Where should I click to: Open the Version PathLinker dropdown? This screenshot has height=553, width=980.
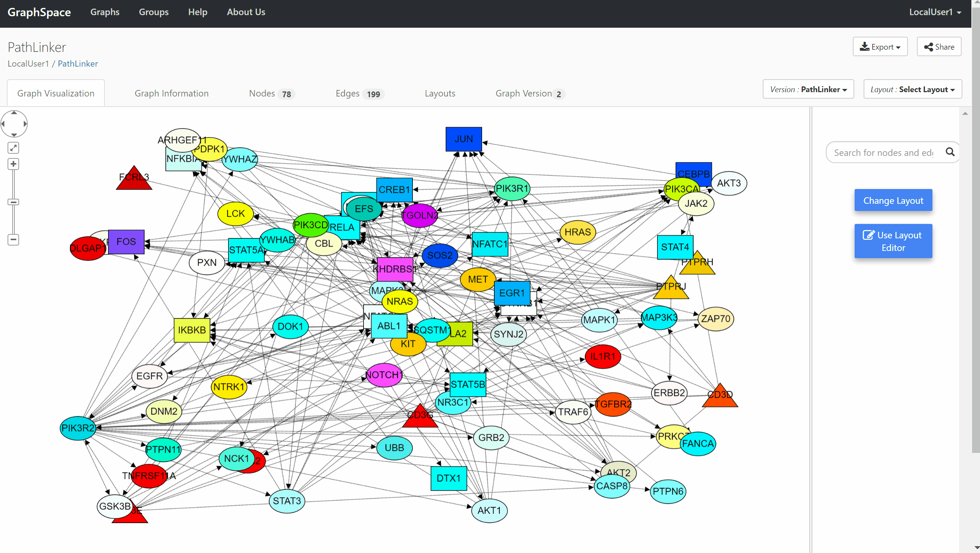pos(808,89)
